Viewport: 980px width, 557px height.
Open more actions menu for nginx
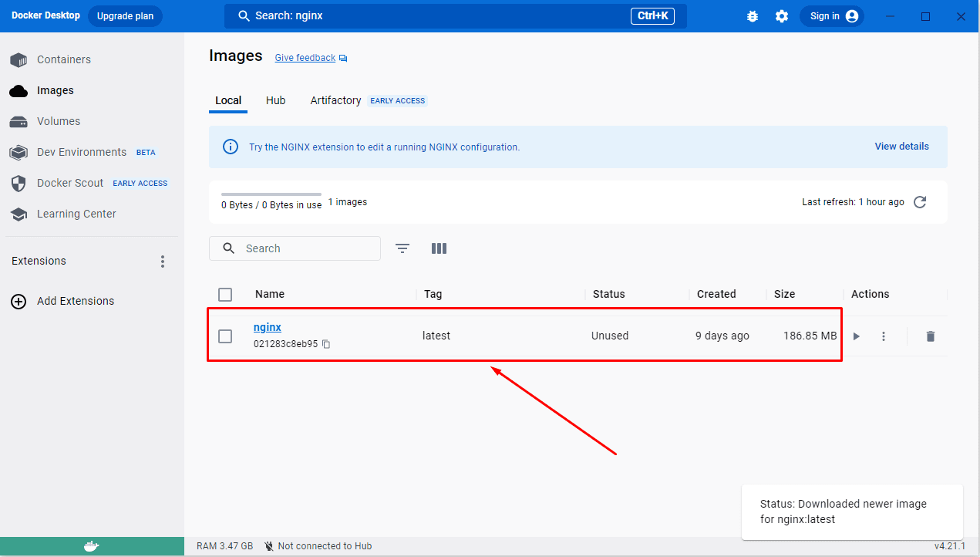point(884,336)
